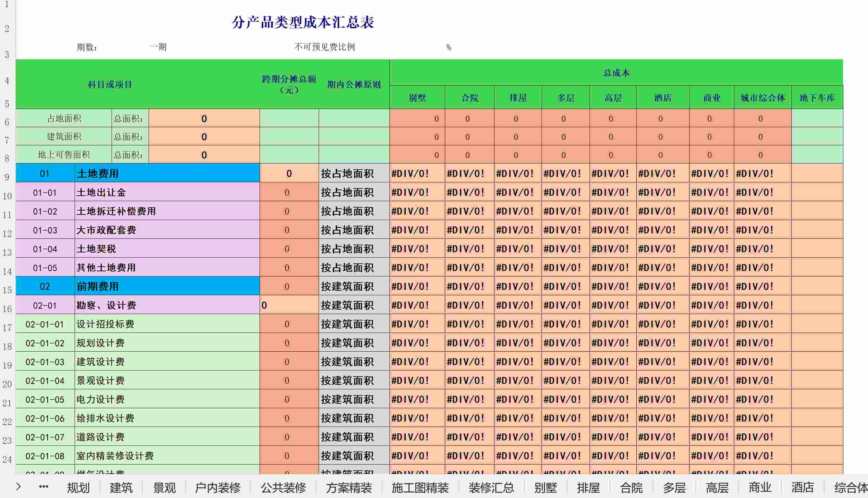Open the 户内装修 sheet tab

pos(218,487)
